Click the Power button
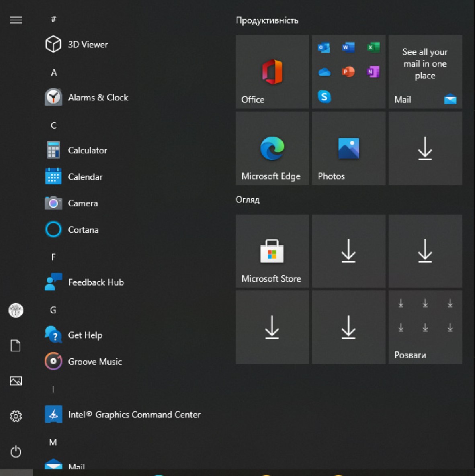This screenshot has width=475, height=476. (16, 451)
